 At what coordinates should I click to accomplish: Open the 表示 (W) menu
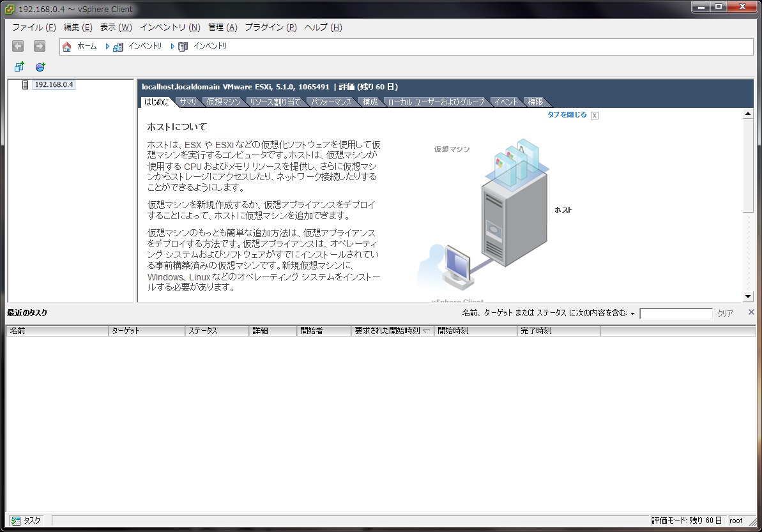pyautogui.click(x=116, y=27)
